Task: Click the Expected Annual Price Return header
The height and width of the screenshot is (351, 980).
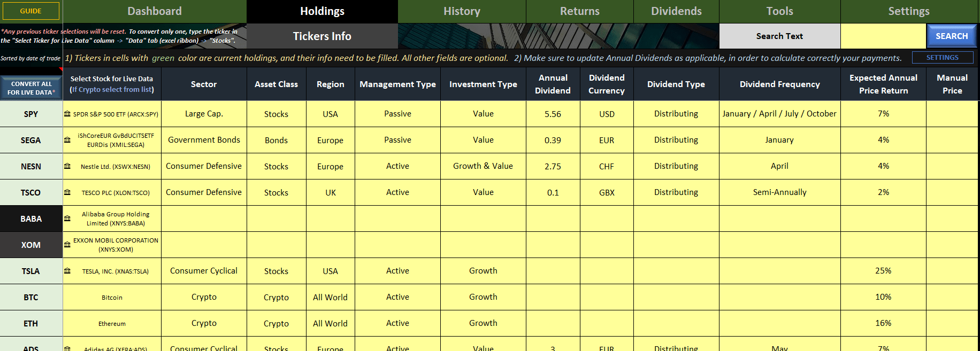Action: tap(883, 84)
